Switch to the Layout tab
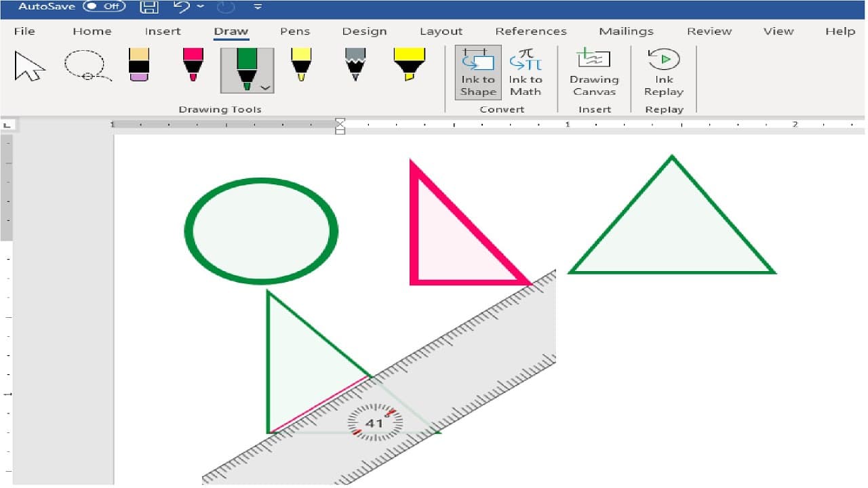The height and width of the screenshot is (488, 868). pos(441,31)
